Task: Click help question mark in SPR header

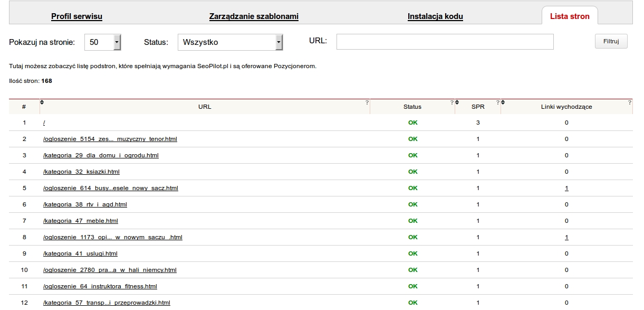Action: [497, 102]
